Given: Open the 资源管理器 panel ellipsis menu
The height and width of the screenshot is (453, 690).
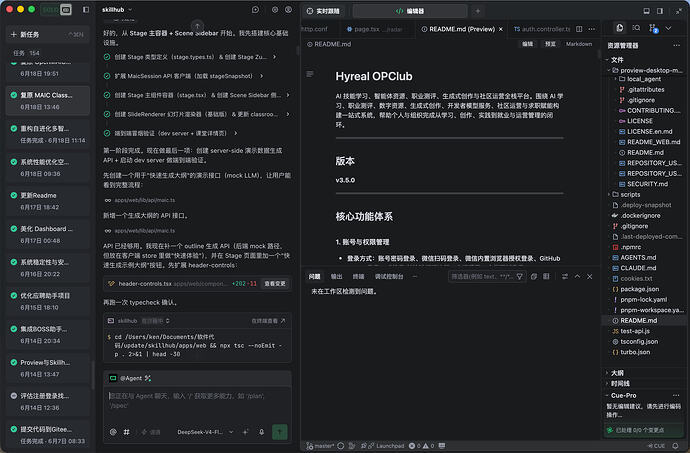Looking at the screenshot, I should (x=676, y=45).
